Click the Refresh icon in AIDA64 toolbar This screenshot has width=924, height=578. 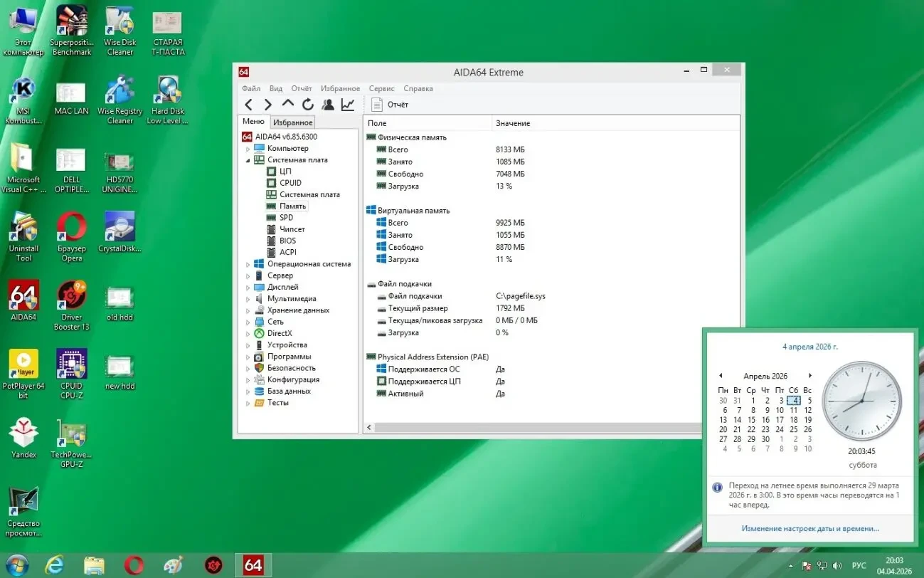307,105
